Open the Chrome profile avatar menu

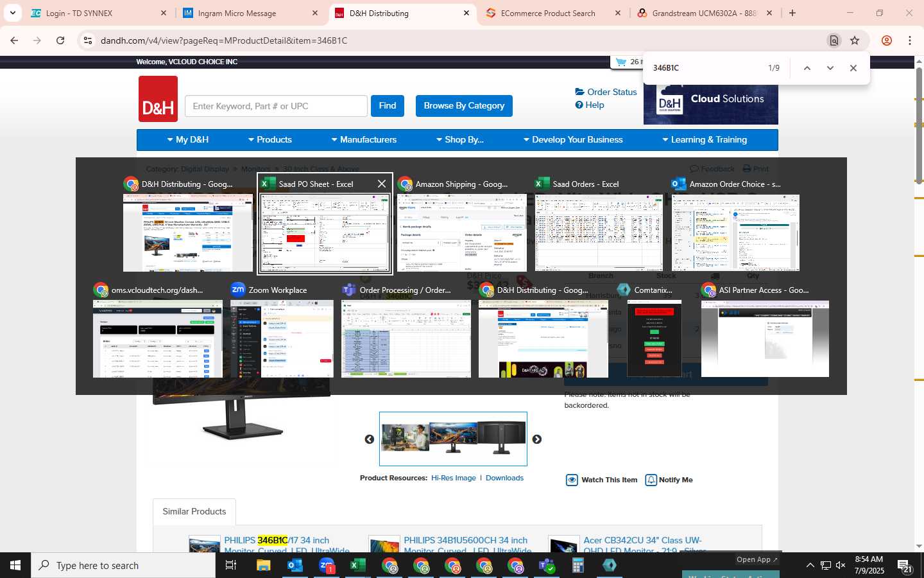(x=887, y=40)
